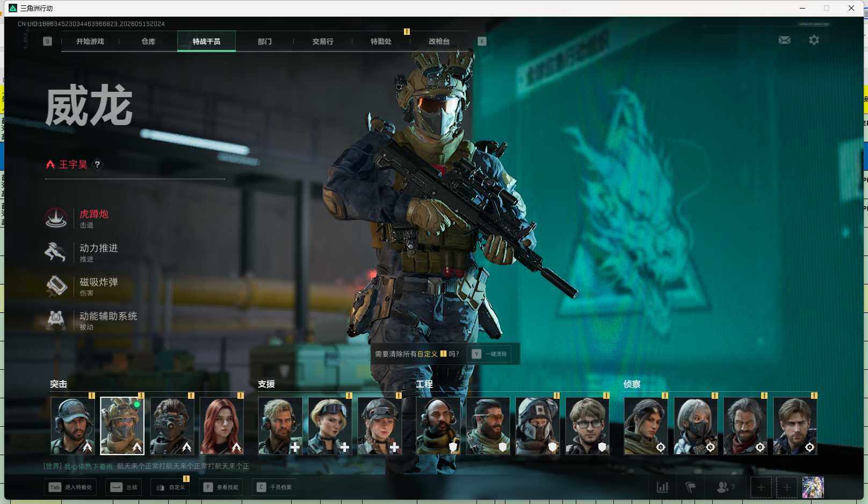Click the 支援 category label
The height and width of the screenshot is (504, 868).
pos(266,384)
